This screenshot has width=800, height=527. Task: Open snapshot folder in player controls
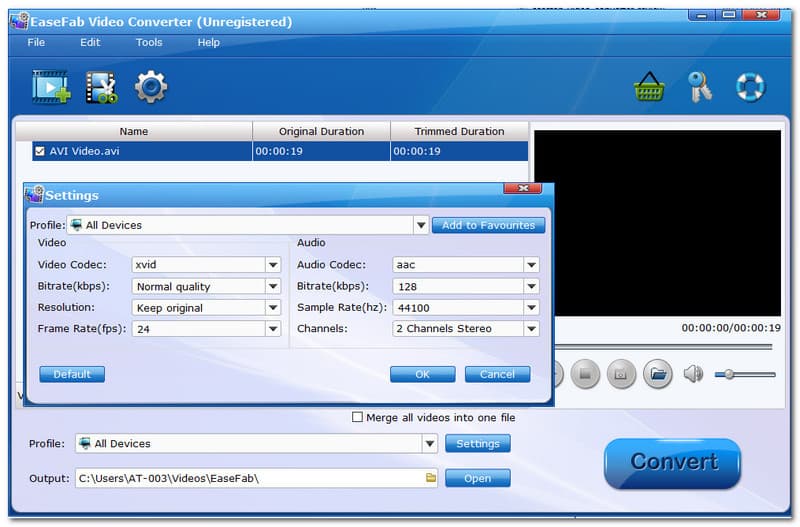tap(657, 374)
